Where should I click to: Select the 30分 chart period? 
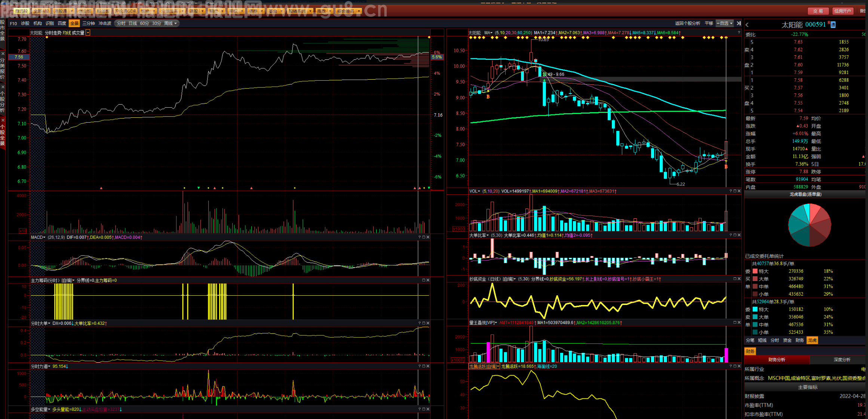tap(157, 24)
